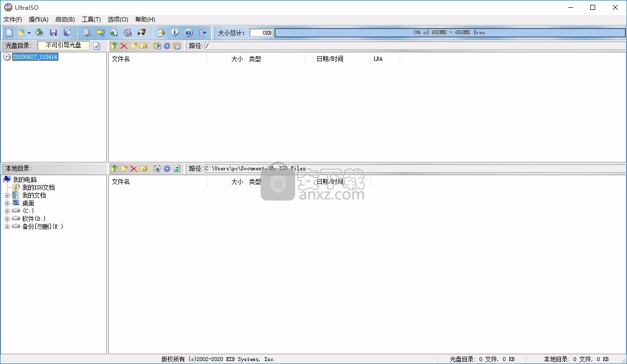Select 我的电脑 in local tree

click(24, 180)
